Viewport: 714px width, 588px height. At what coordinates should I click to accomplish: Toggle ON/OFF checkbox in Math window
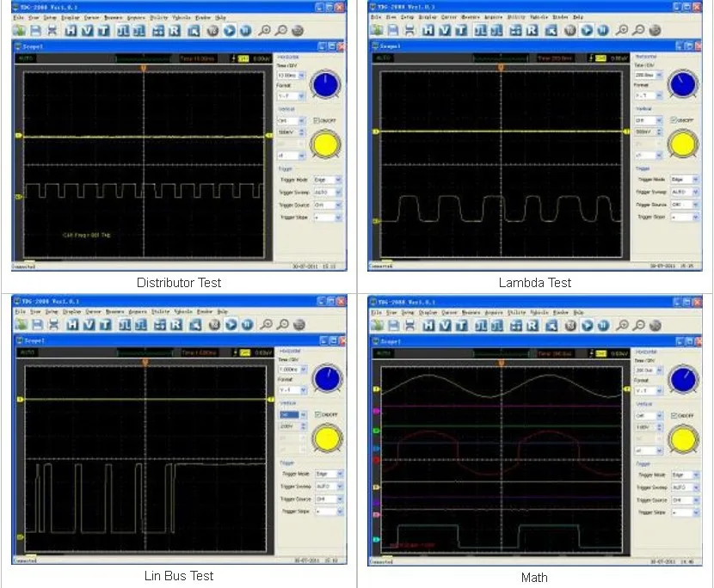674,415
